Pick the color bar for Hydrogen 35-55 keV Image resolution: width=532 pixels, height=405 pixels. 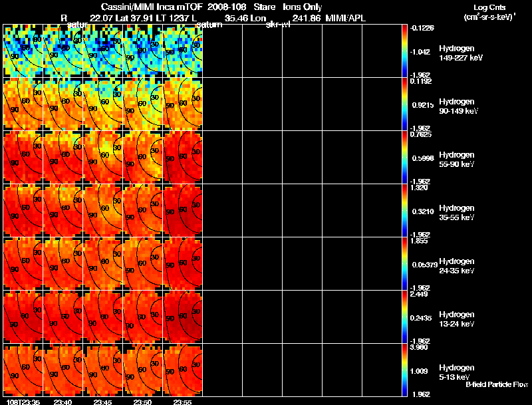pos(404,210)
